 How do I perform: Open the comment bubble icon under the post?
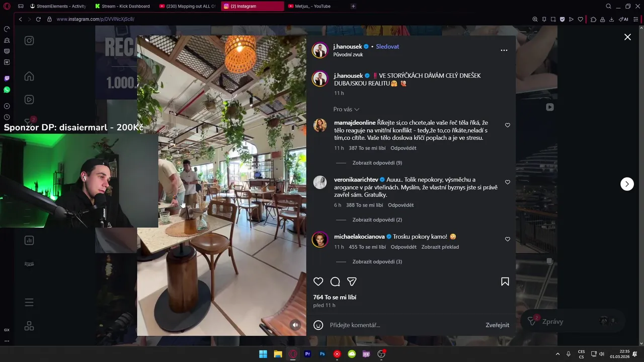[x=335, y=282]
